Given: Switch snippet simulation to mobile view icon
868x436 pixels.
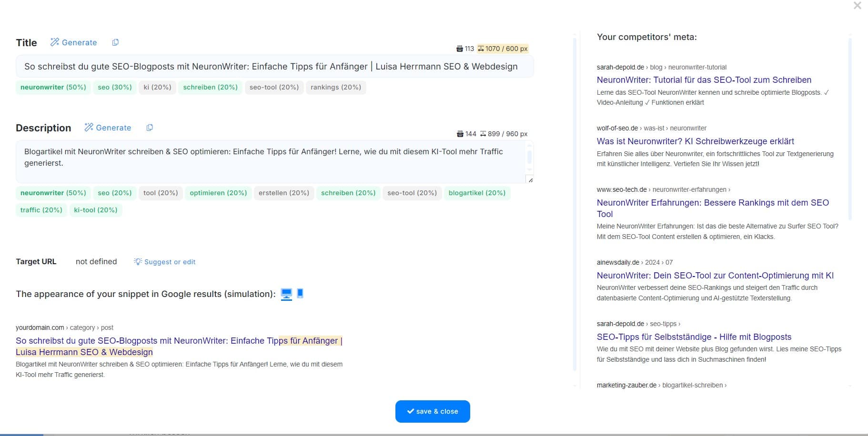Looking at the screenshot, I should pyautogui.click(x=300, y=293).
